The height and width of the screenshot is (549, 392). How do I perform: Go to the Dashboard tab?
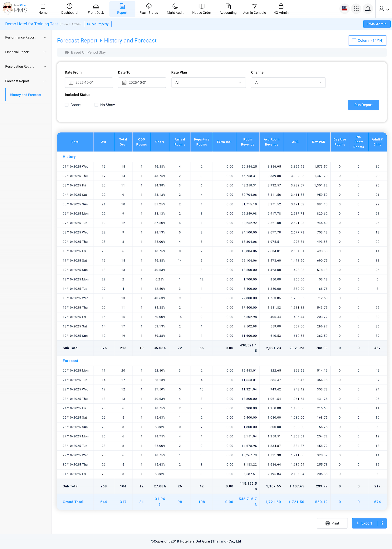pos(69,9)
